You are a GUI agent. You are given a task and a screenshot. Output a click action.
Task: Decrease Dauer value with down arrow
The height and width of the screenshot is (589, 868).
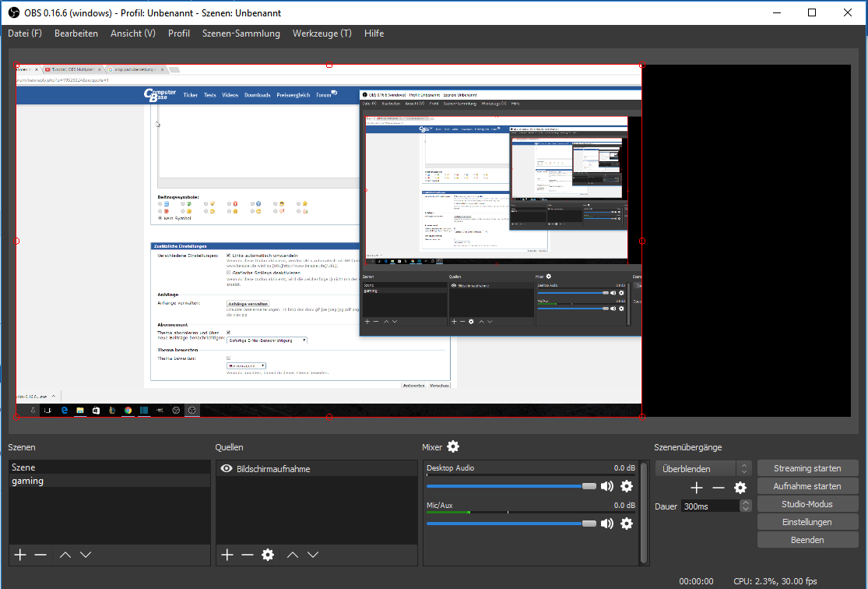click(x=746, y=509)
